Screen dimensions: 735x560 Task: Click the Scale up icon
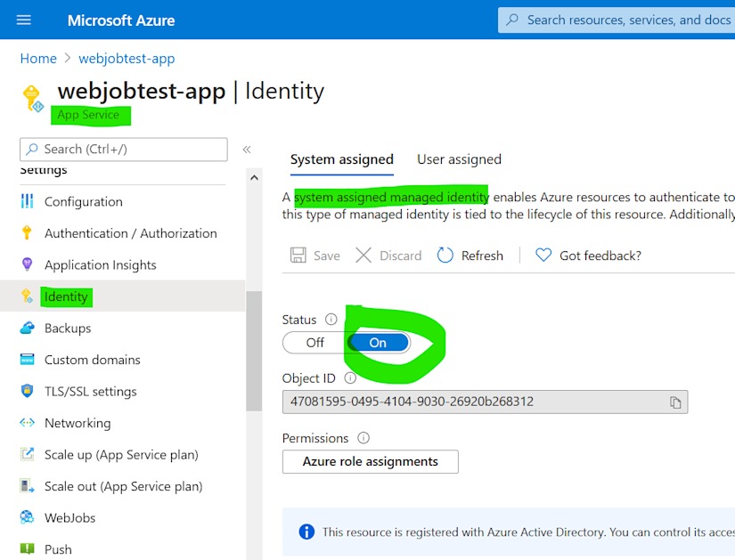point(28,454)
